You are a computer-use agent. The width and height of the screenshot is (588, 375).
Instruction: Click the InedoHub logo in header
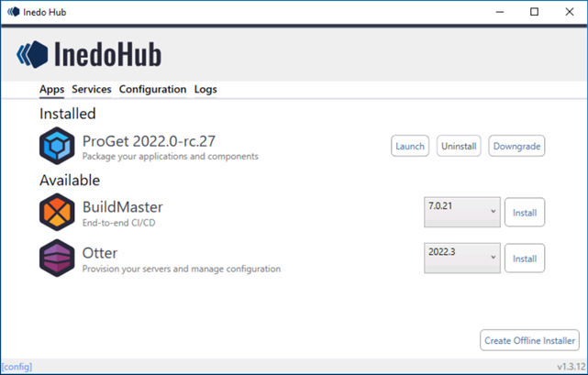tap(89, 54)
